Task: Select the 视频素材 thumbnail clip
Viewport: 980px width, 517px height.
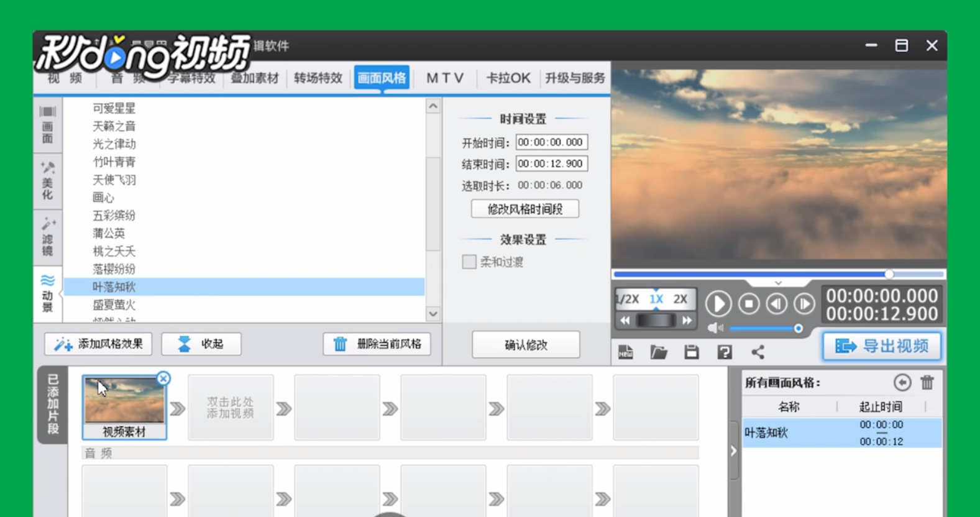Action: pos(124,408)
